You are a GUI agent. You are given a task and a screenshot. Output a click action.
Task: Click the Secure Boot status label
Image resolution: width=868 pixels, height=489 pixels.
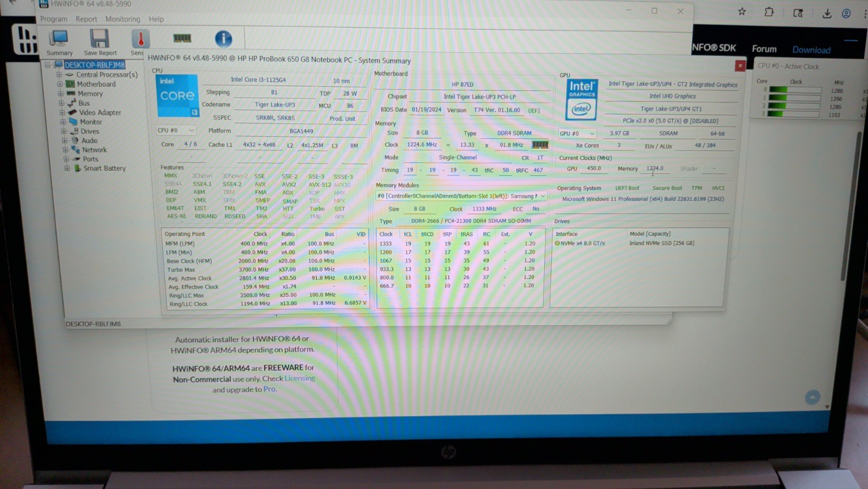[667, 188]
